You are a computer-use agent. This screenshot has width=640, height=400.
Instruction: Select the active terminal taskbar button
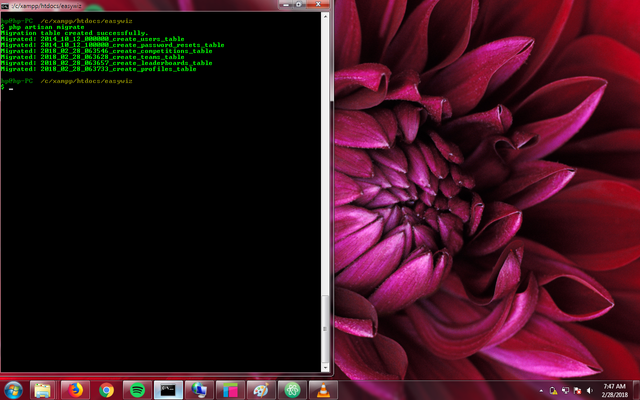click(168, 390)
